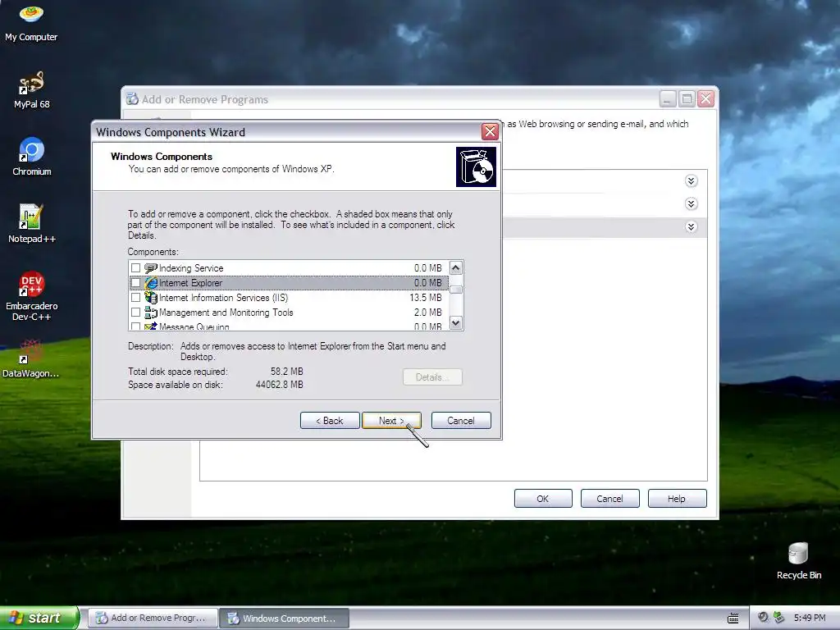Open the Windows start menu
Viewport: 840px width, 630px height.
click(x=39, y=618)
